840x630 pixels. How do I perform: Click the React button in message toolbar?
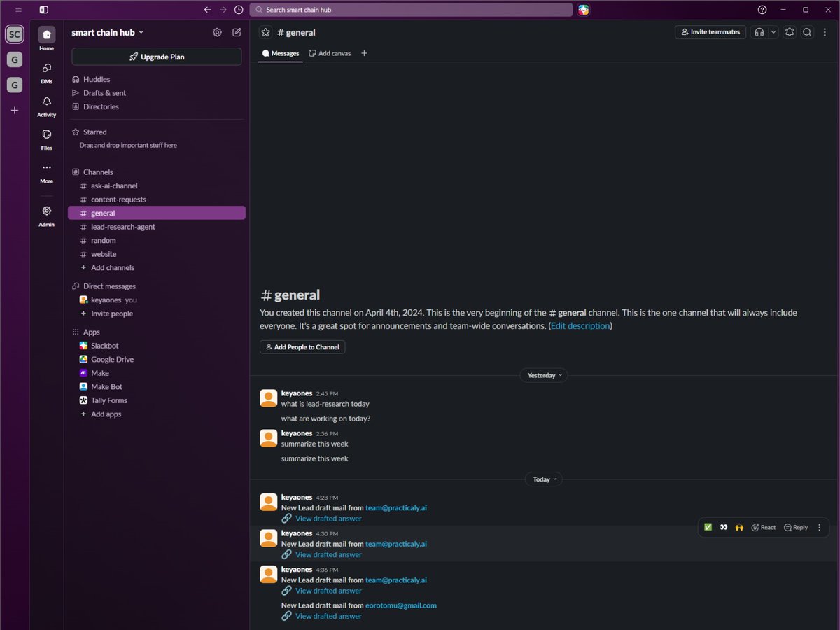coord(763,527)
